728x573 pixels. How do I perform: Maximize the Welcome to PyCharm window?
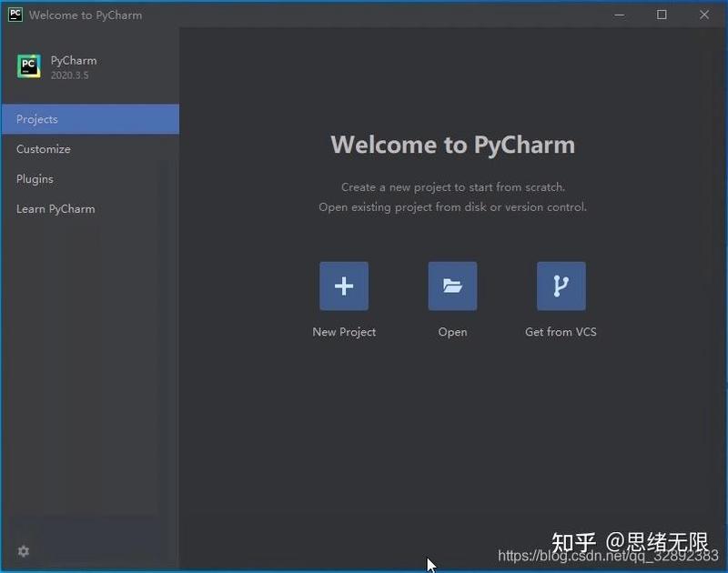click(x=662, y=15)
